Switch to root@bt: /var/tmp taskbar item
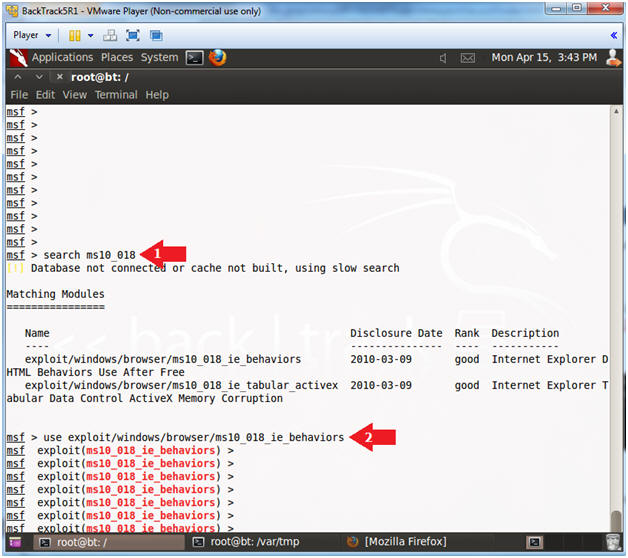 pyautogui.click(x=246, y=542)
